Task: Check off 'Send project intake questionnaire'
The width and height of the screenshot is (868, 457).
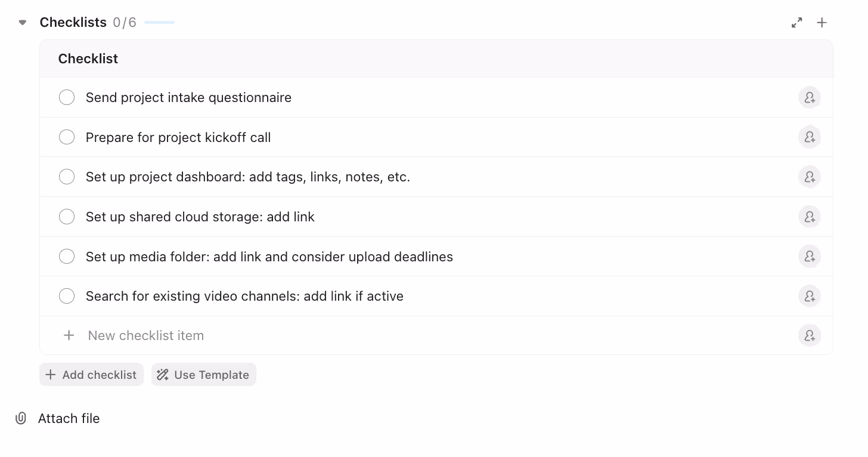Action: coord(67,97)
